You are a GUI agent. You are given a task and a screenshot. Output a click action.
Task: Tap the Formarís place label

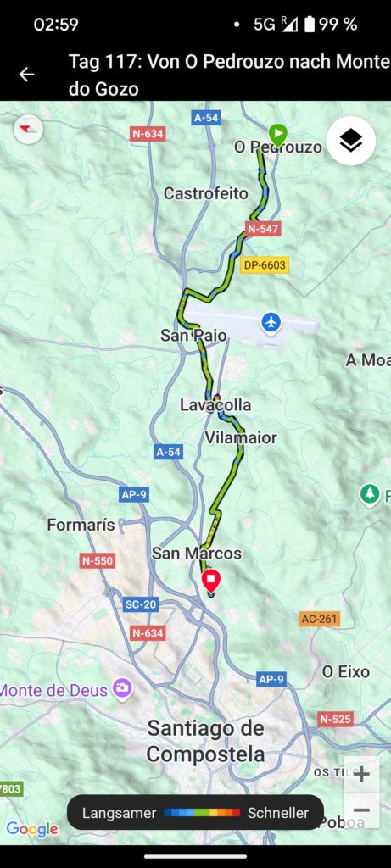pos(81,525)
